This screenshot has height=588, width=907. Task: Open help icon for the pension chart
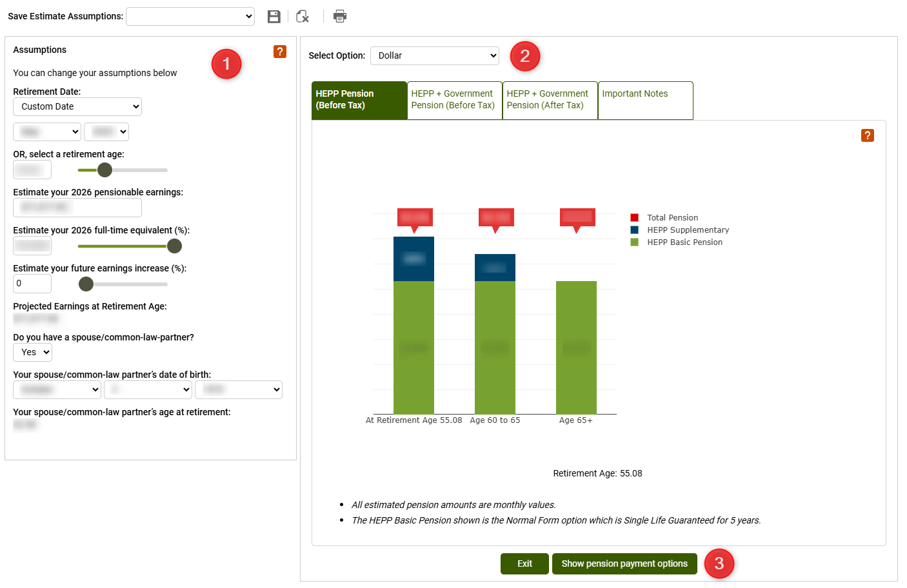868,135
